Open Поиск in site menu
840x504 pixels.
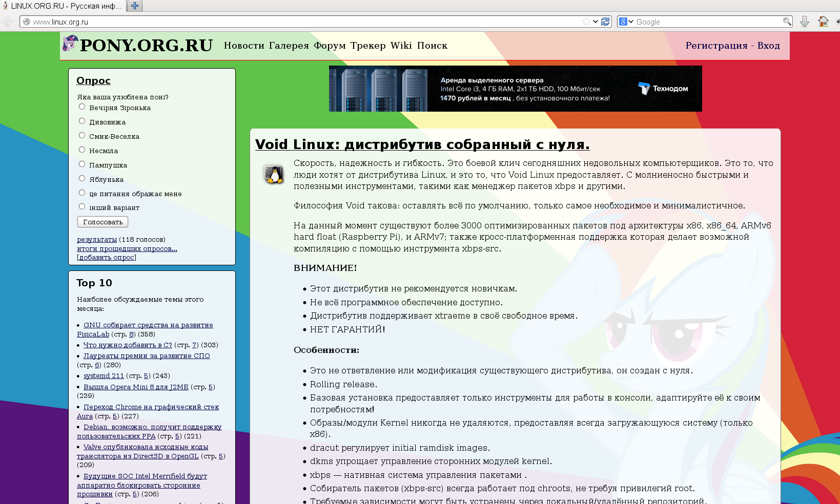(432, 46)
